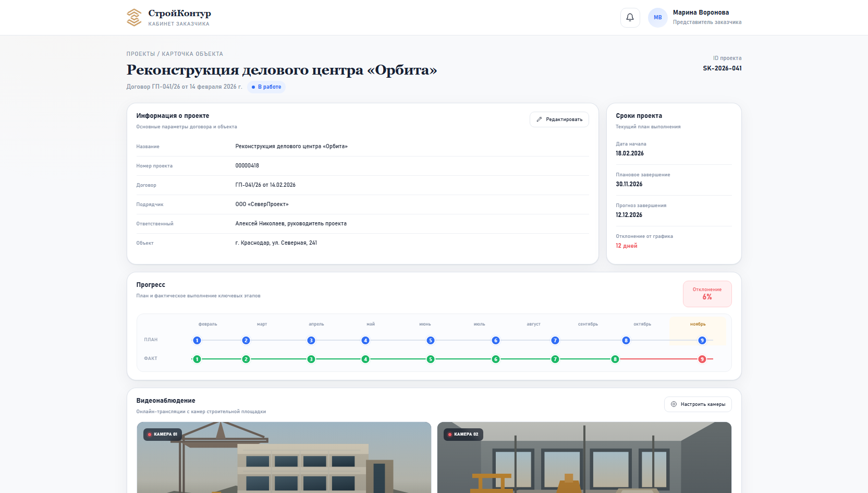The image size is (868, 493).
Task: Click project number 00000418
Action: point(247,165)
